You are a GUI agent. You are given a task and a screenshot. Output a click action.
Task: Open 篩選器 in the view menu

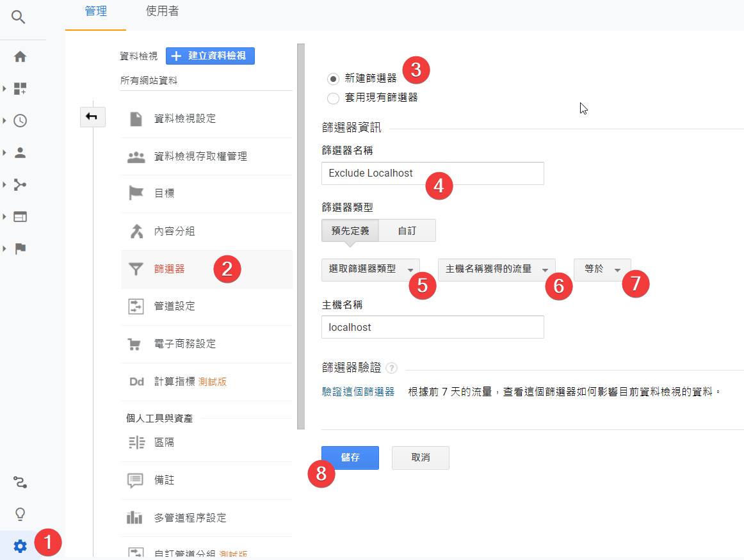[x=170, y=269]
